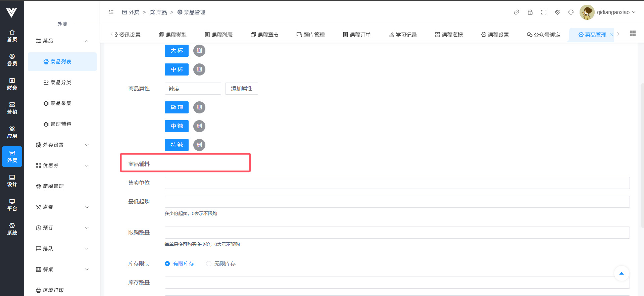Toggle fullscreen mode icon
Screen dimensions: 644x296
[x=544, y=12]
